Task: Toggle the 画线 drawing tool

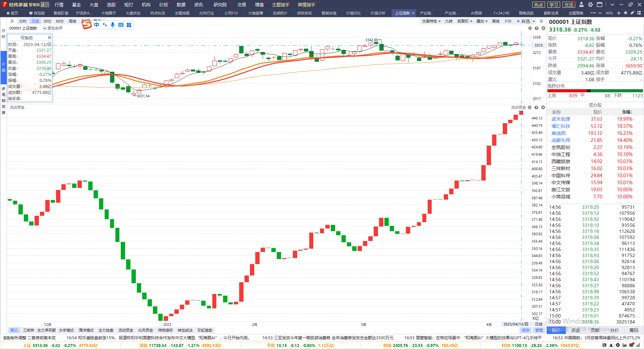Action: 495,21
